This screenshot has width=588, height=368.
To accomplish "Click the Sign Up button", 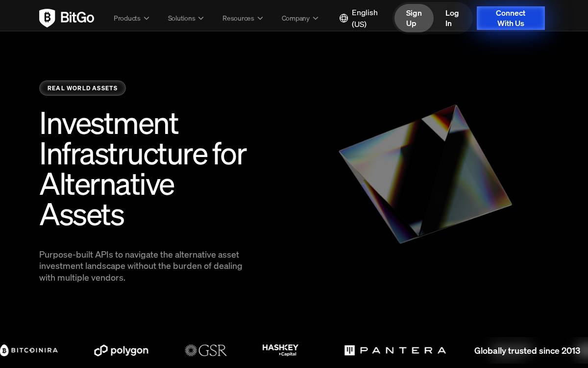I will (x=414, y=18).
